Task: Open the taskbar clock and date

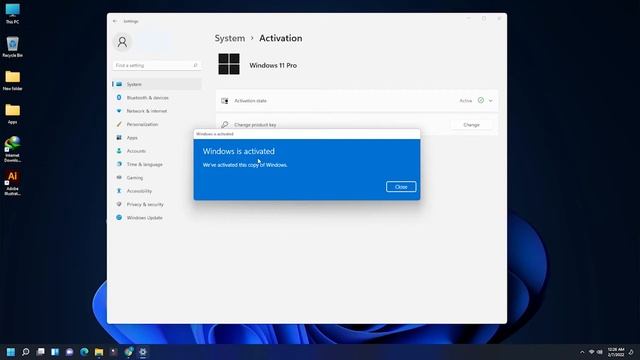Action: tap(616, 352)
